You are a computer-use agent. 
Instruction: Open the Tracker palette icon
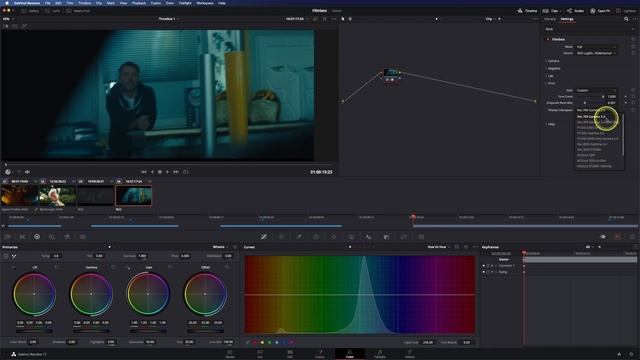[333, 237]
